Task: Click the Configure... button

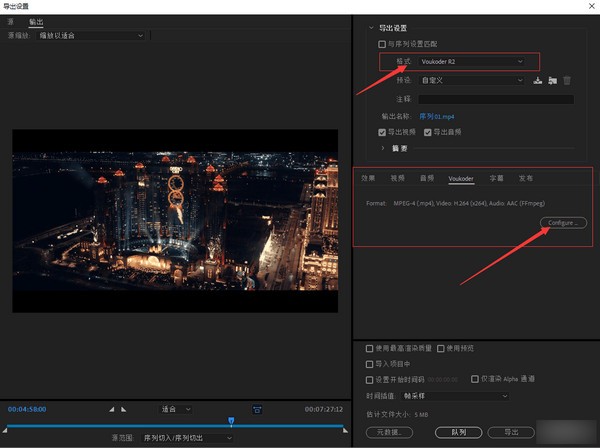Action: tap(561, 222)
